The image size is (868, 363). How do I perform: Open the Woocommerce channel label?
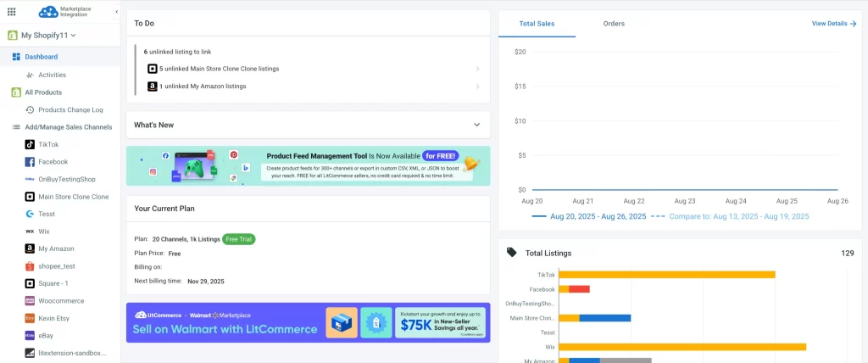click(x=61, y=301)
